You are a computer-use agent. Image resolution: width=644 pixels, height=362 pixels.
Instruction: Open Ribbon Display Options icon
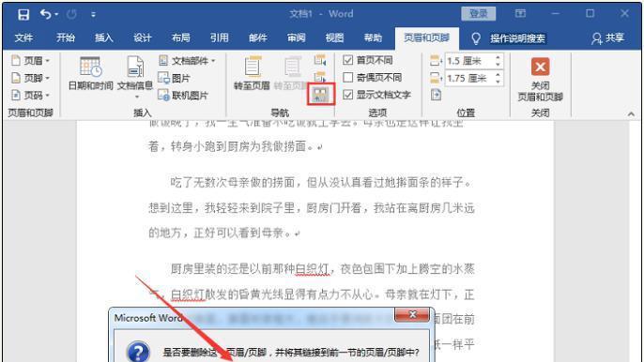520,13
